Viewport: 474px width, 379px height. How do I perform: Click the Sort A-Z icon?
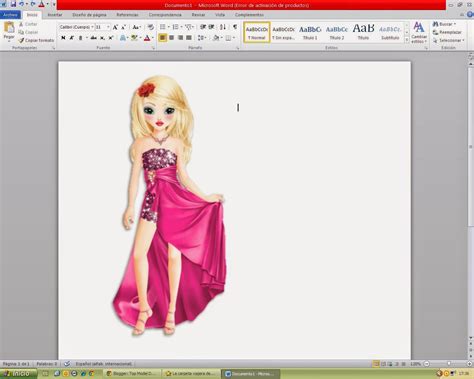pos(223,27)
